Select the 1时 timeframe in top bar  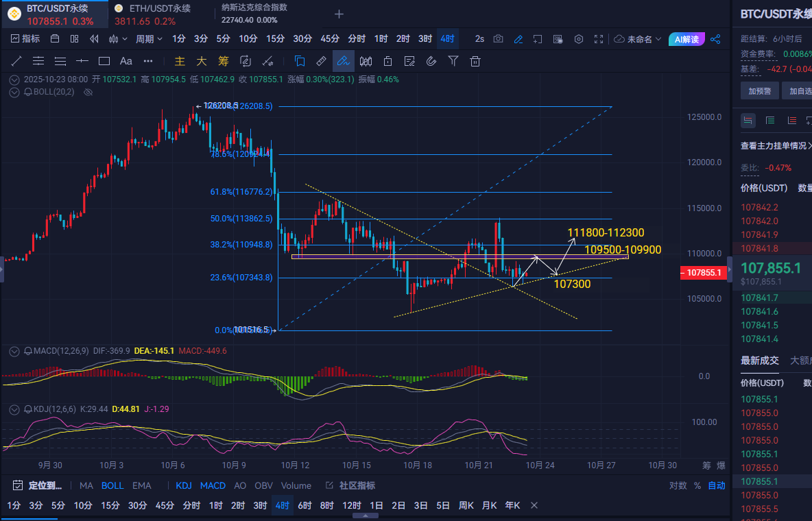(381, 39)
